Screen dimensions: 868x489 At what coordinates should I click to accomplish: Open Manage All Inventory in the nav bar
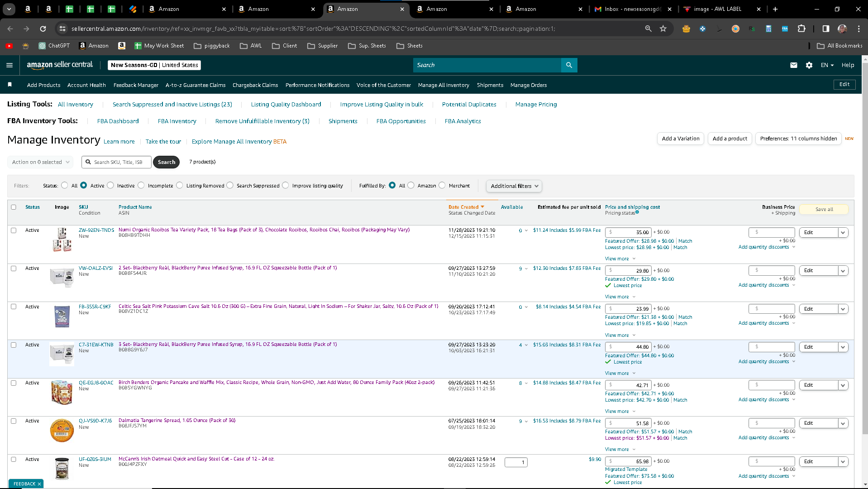click(444, 85)
